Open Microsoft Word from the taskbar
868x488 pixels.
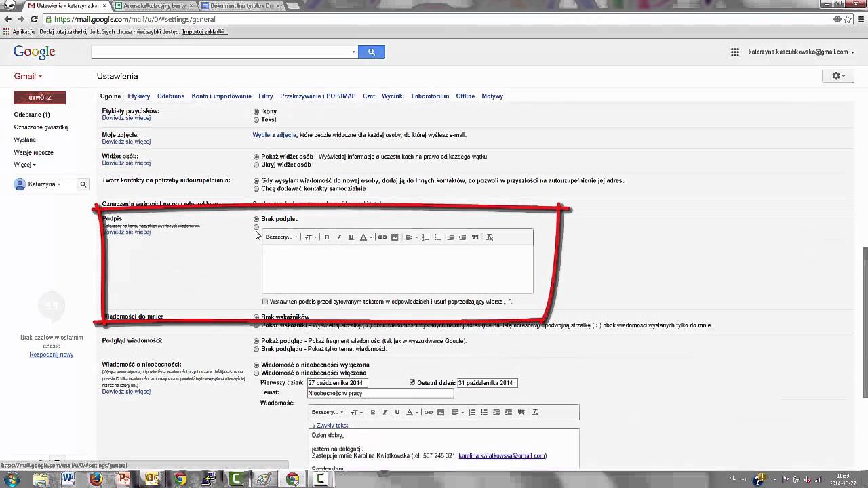coord(68,479)
